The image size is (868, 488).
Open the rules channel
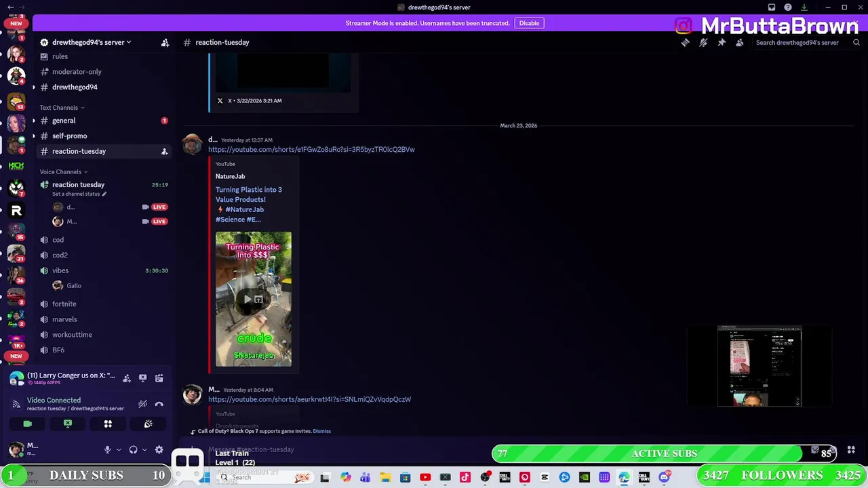60,56
